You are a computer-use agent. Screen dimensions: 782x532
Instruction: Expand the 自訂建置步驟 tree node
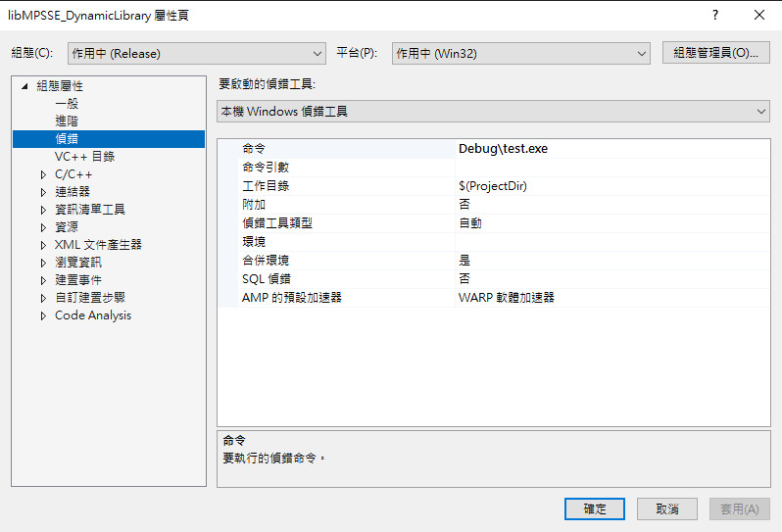43,298
